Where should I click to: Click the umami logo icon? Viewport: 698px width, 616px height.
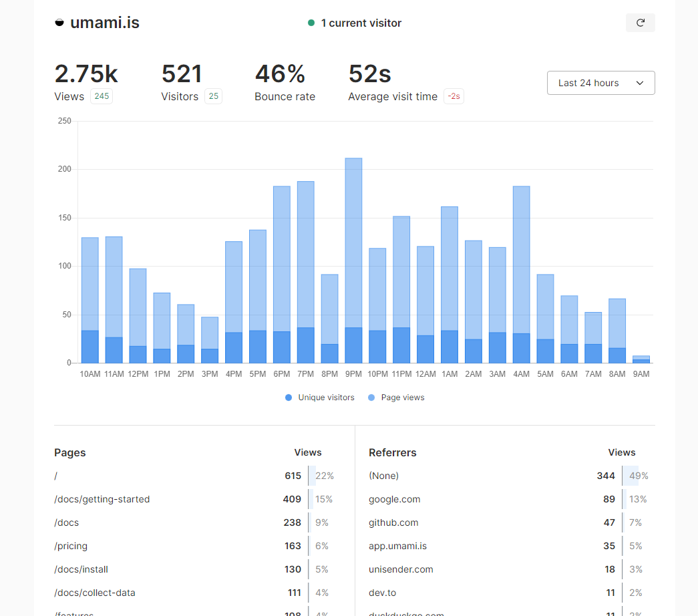tap(59, 23)
